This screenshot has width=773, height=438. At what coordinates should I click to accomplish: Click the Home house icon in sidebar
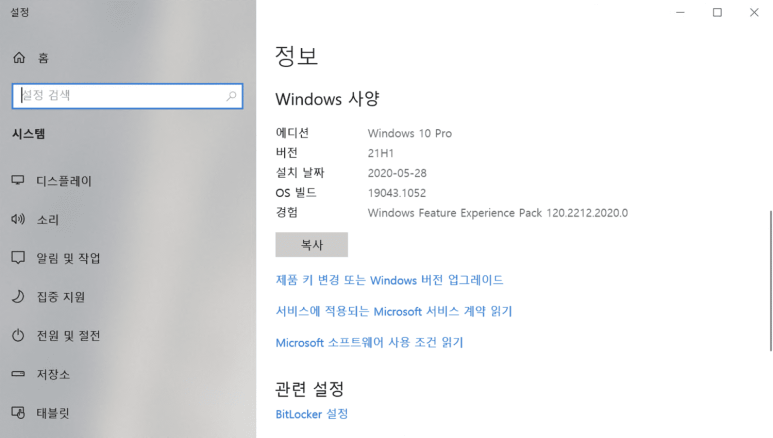click(x=19, y=58)
